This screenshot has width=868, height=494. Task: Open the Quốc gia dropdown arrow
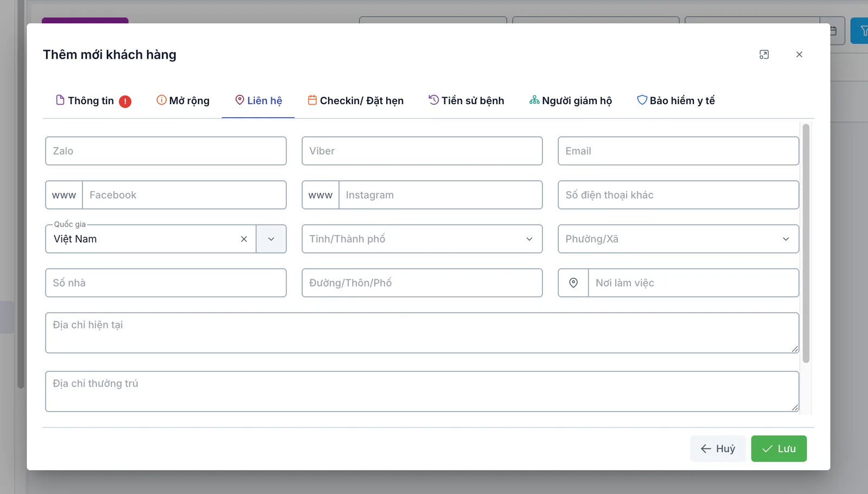(271, 239)
